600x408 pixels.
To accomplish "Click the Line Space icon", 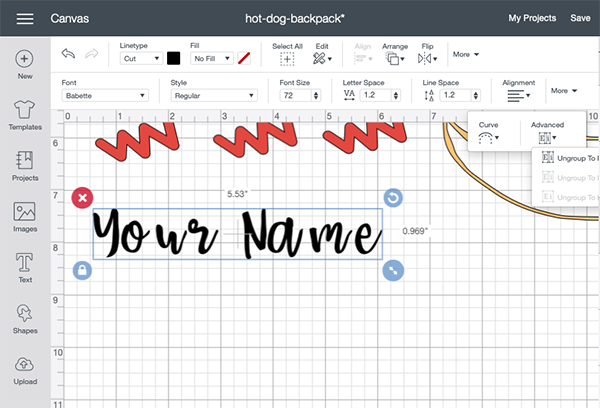I will click(x=429, y=95).
